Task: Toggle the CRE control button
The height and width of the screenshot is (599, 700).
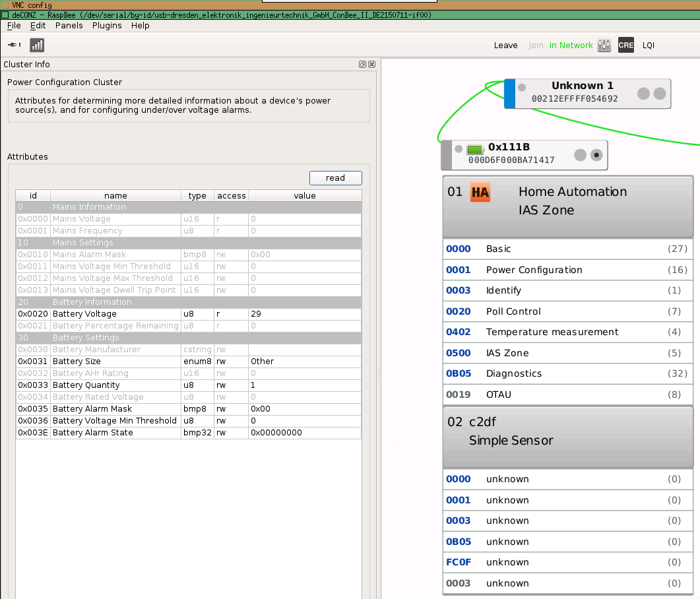Action: (x=626, y=45)
